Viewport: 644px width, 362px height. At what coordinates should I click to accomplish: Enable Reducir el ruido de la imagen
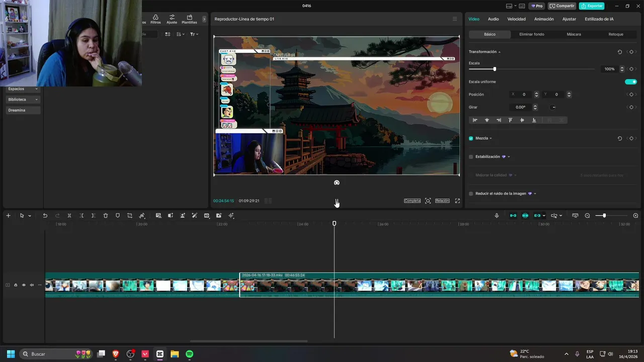tap(471, 194)
